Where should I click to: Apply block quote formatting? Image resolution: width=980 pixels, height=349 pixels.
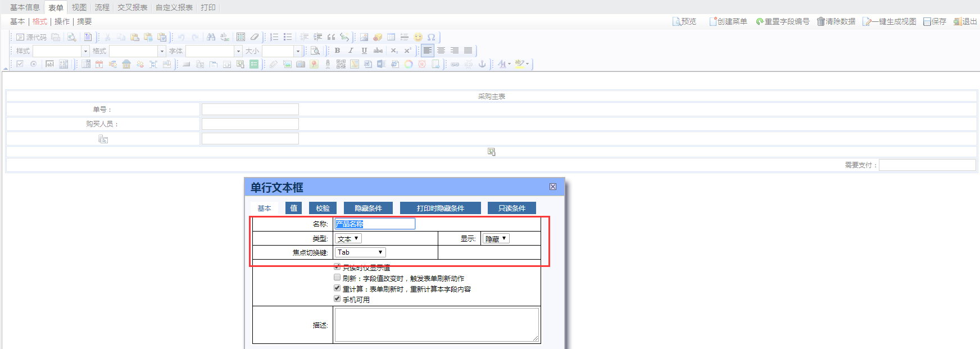[331, 37]
